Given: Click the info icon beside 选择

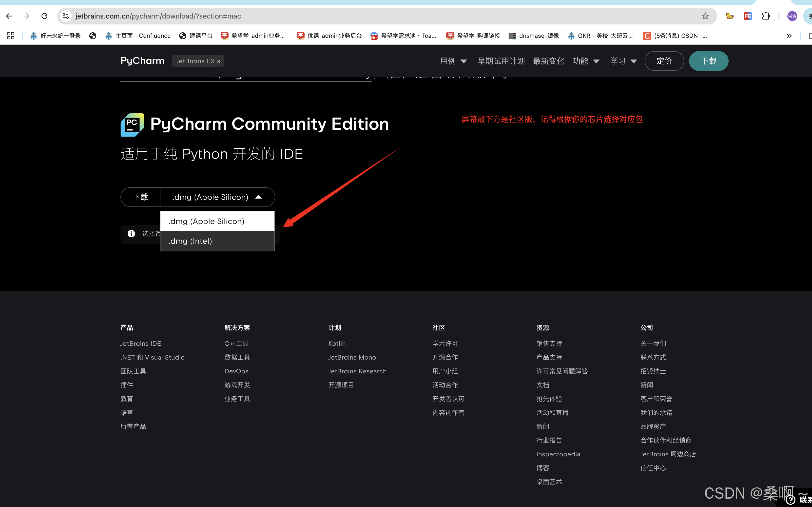Looking at the screenshot, I should click(x=131, y=233).
